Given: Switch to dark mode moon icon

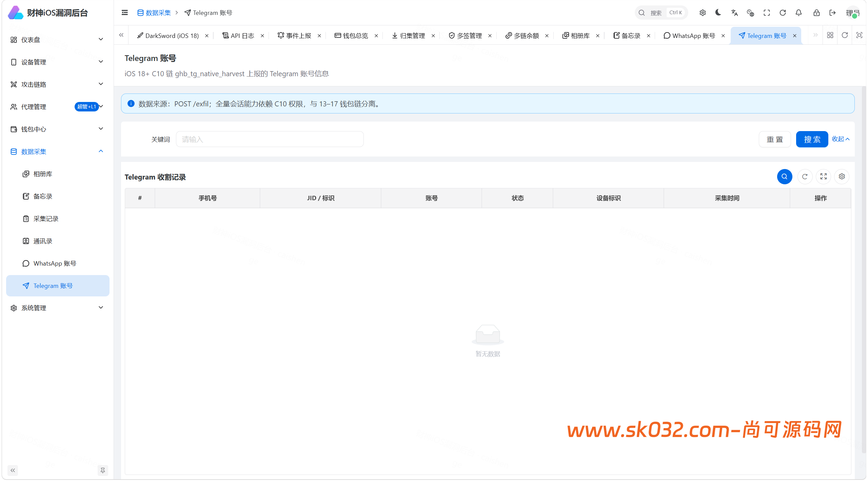Looking at the screenshot, I should click(x=718, y=13).
